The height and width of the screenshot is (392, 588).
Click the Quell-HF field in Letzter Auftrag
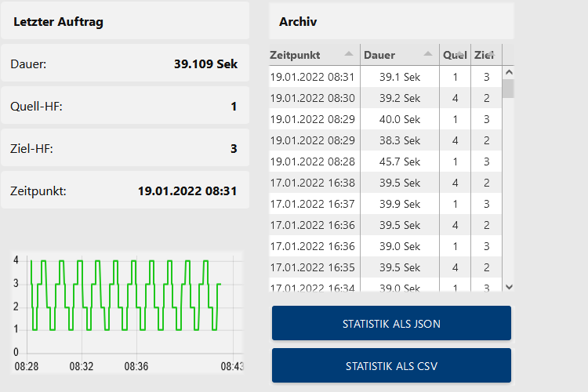tap(125, 107)
